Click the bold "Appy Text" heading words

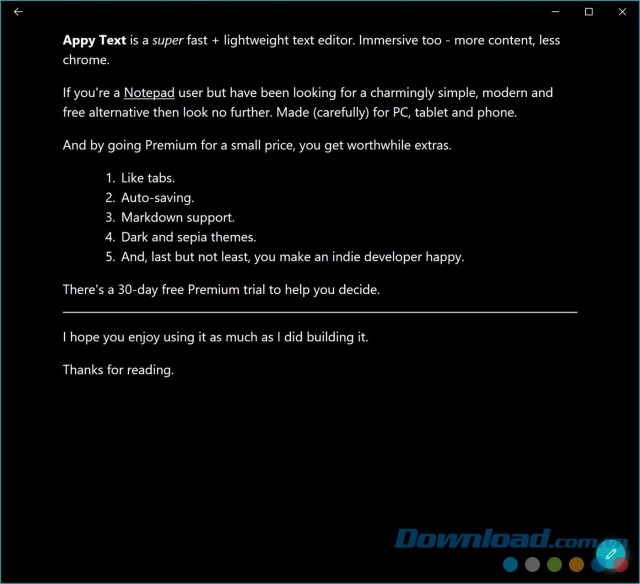[94, 40]
